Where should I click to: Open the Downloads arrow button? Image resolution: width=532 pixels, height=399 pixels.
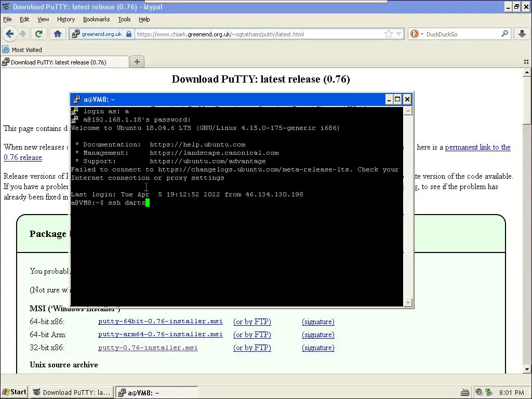point(522,34)
